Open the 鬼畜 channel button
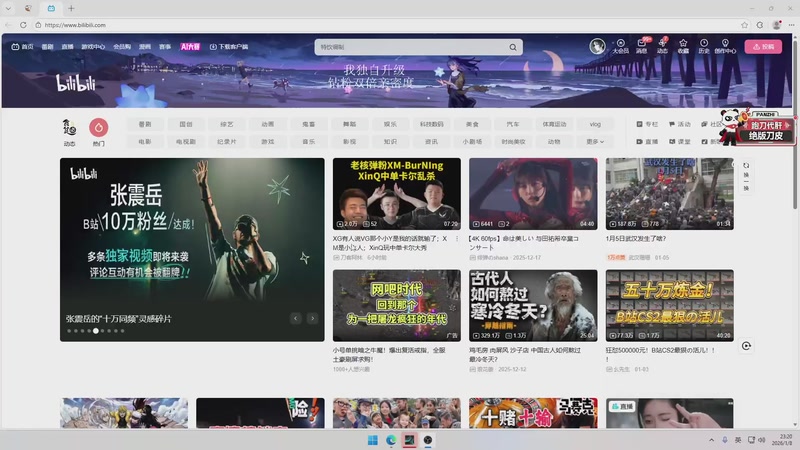This screenshot has height=450, width=800. 309,124
